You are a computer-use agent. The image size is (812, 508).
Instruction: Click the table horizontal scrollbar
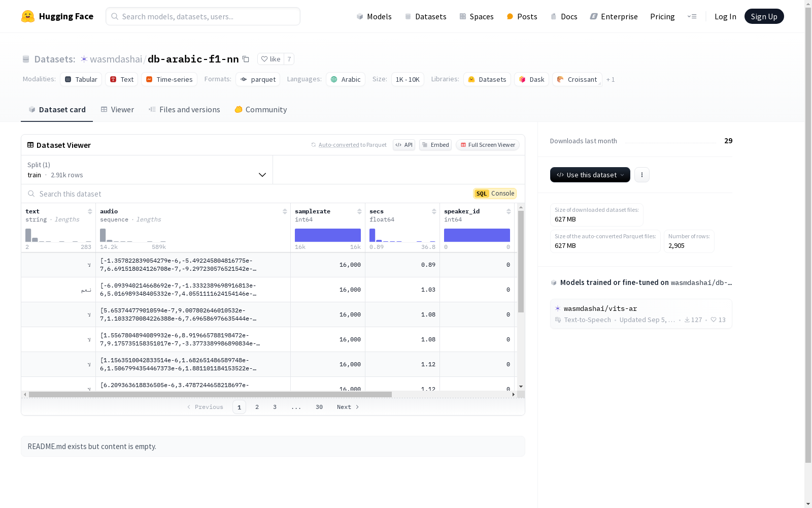(210, 394)
